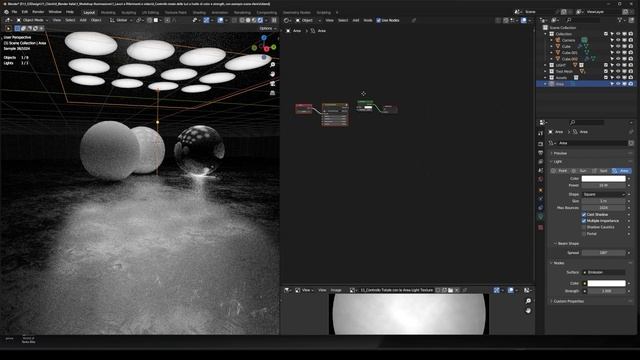Expand the Test Mesh collection in outliner
The width and height of the screenshot is (640, 360).
point(546,71)
